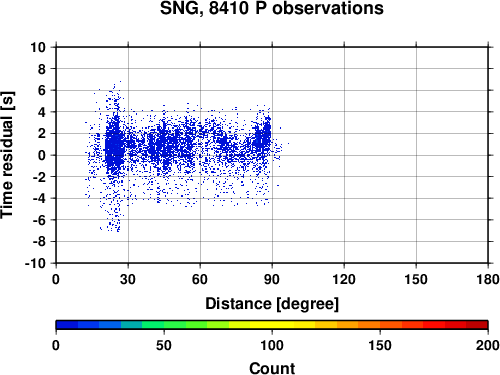This screenshot has width=500, height=375.
Task: Click the colorbar tick label 200
Action: point(488,345)
